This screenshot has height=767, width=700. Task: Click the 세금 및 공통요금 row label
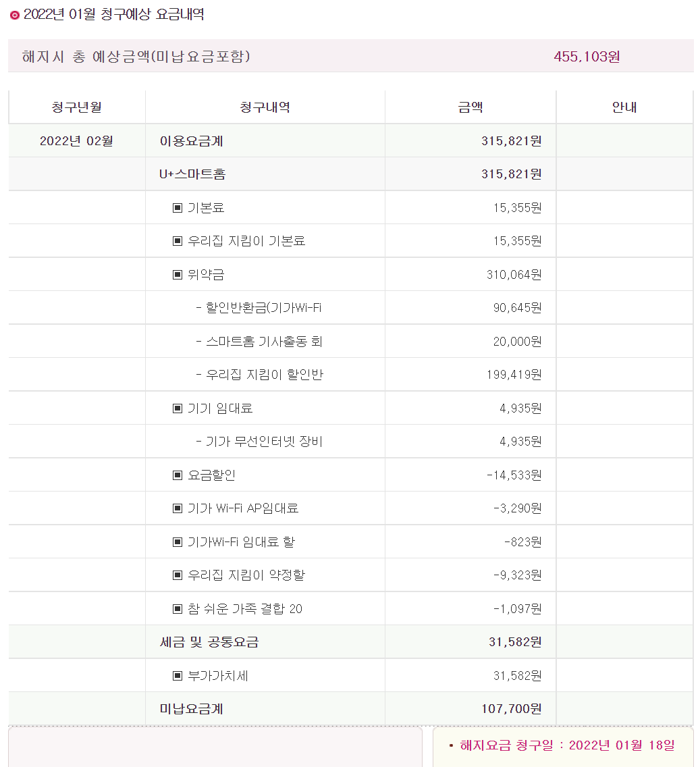[209, 642]
